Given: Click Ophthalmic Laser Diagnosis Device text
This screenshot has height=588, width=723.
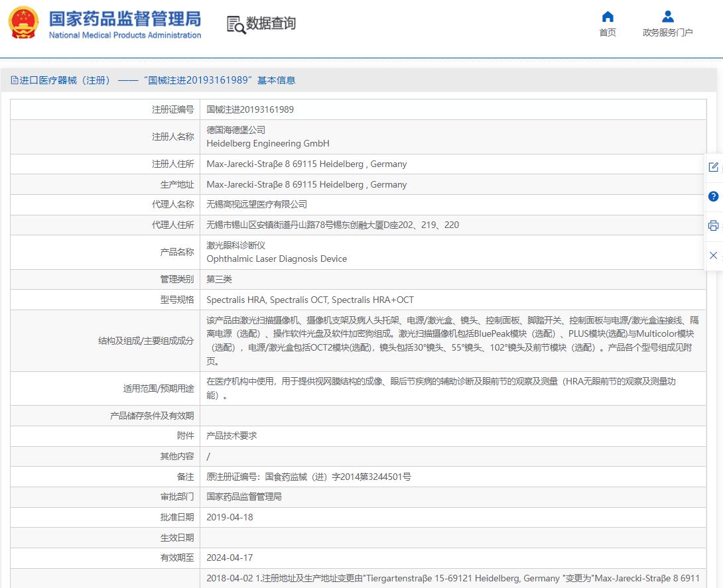Looking at the screenshot, I should pyautogui.click(x=277, y=259).
